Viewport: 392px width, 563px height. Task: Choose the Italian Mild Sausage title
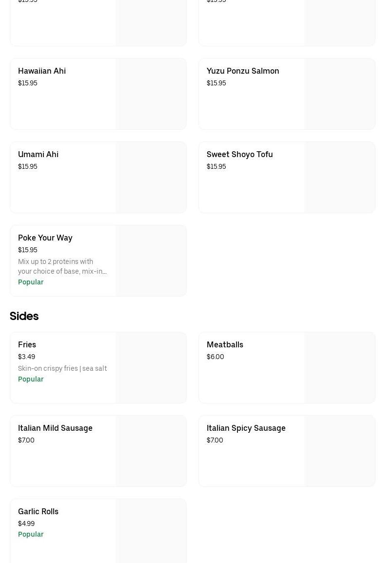tap(55, 428)
